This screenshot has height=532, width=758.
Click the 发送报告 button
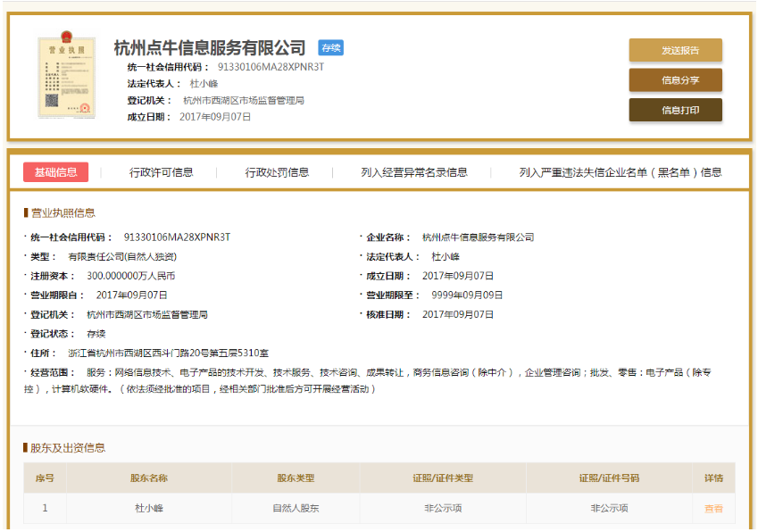coord(675,51)
